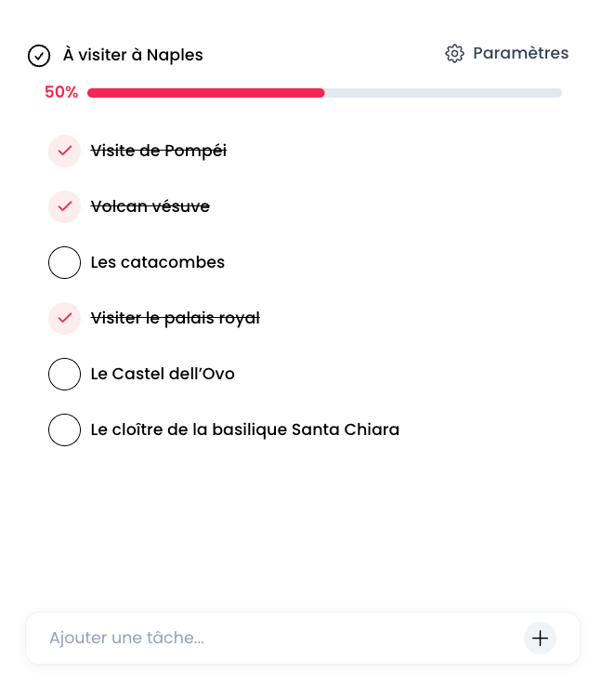This screenshot has height=700, width=615.
Task: Click the 50% progress label
Action: [x=61, y=93]
